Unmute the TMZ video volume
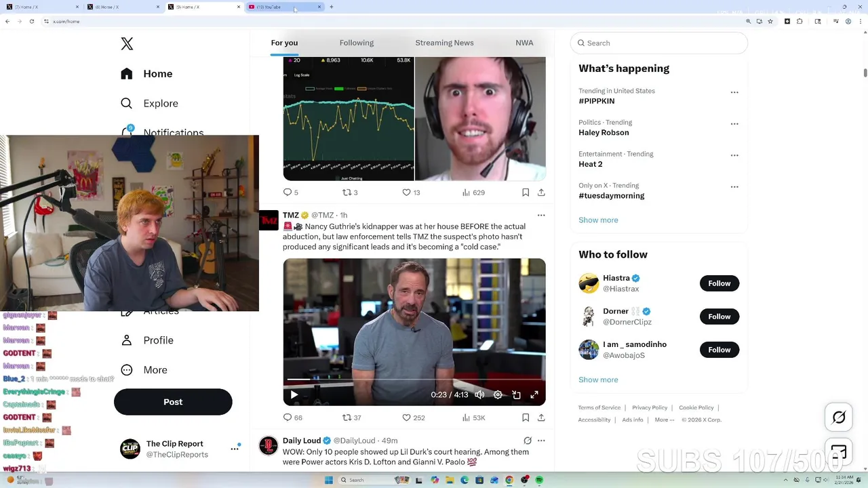 [x=479, y=394]
